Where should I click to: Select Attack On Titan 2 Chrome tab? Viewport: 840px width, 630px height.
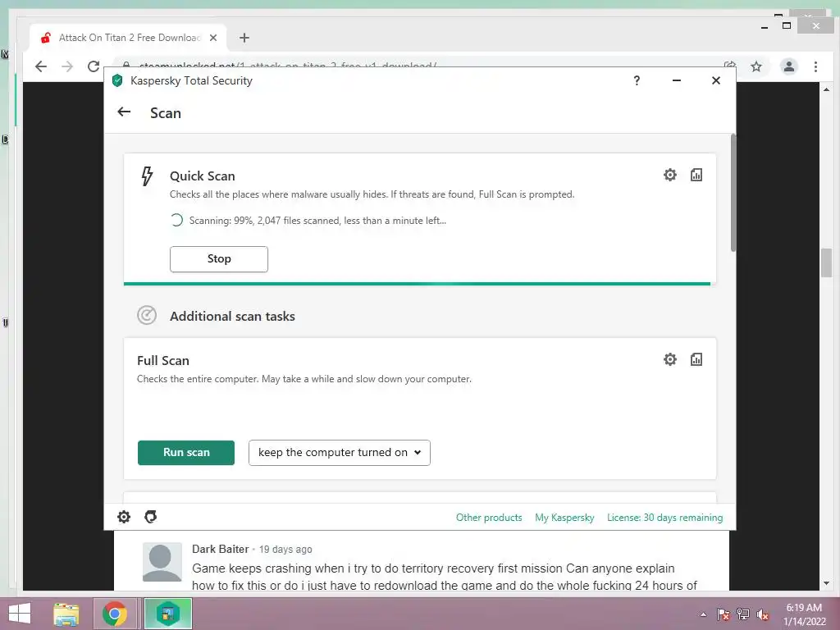point(129,38)
